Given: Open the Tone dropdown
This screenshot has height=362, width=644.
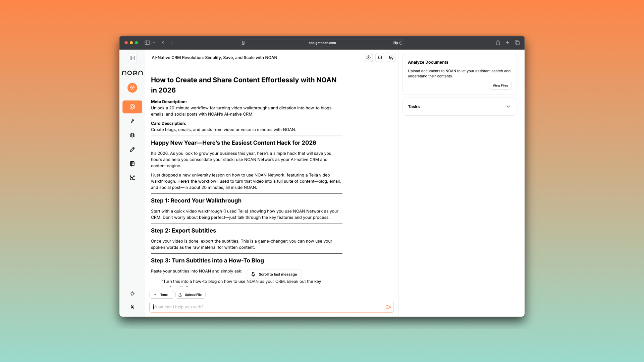Looking at the screenshot, I should click(x=161, y=295).
